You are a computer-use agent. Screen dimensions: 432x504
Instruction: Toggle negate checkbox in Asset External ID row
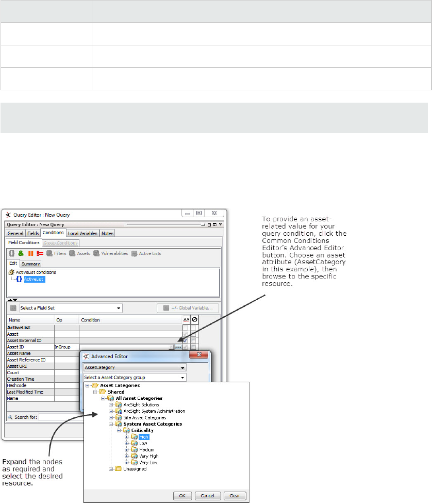pyautogui.click(x=193, y=340)
